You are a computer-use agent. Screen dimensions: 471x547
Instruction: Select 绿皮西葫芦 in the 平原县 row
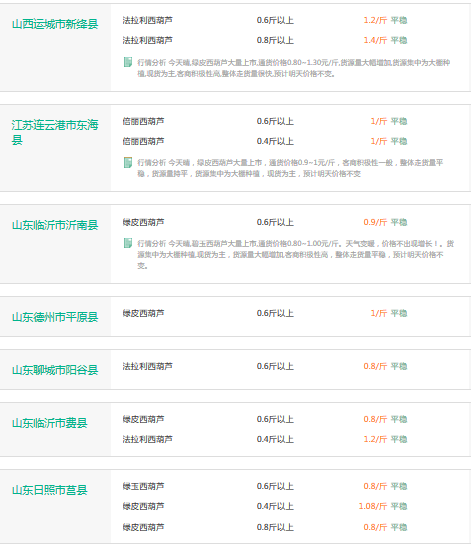[143, 313]
